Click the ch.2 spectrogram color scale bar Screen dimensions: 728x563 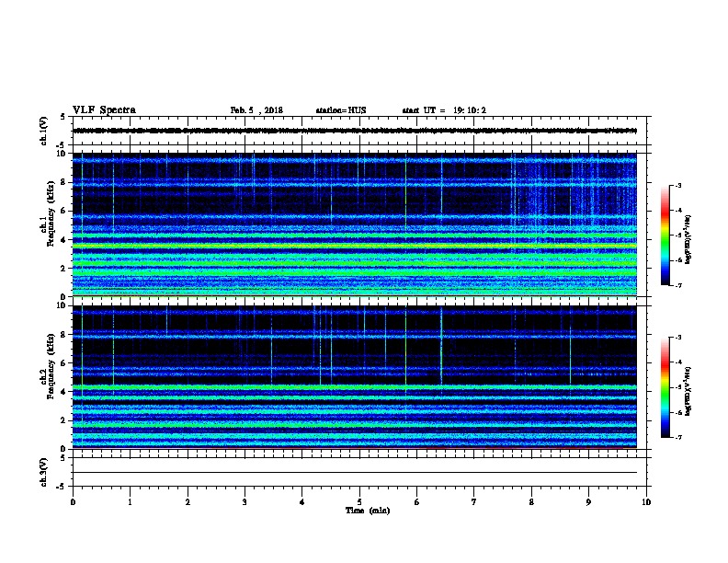coord(665,387)
